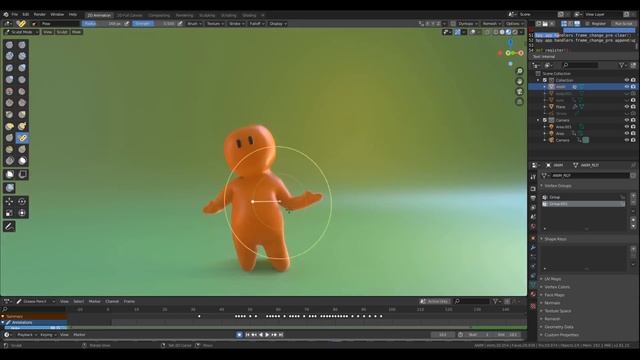Toggle Active Only in timeline header
Viewport: 640px width, 360px height.
(x=435, y=301)
